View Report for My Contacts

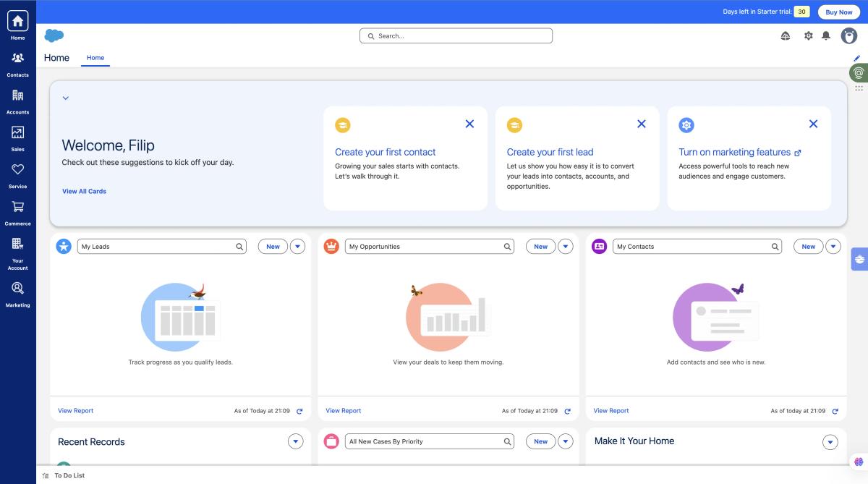(611, 411)
